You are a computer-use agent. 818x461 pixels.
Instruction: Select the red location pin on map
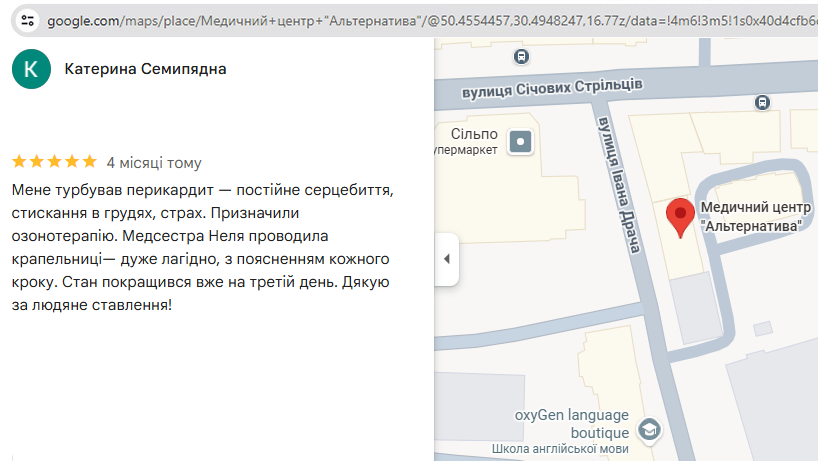click(680, 215)
